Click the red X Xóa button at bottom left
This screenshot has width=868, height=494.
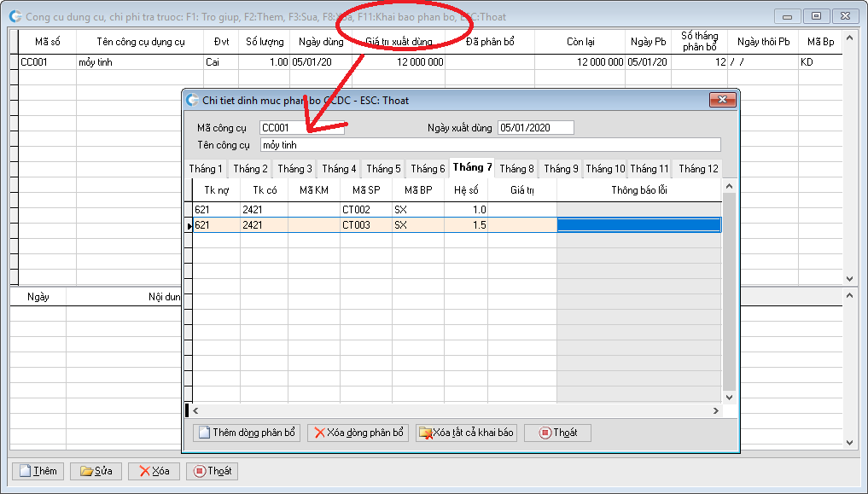[154, 471]
